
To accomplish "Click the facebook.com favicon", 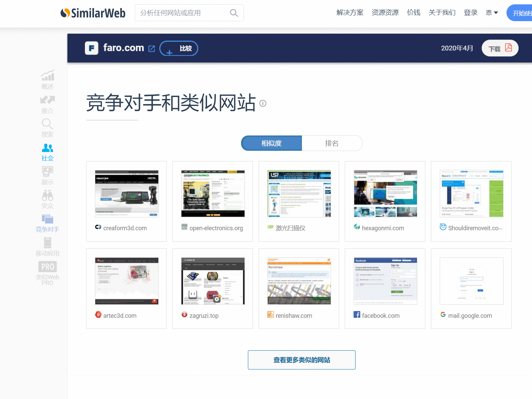I will (x=357, y=314).
